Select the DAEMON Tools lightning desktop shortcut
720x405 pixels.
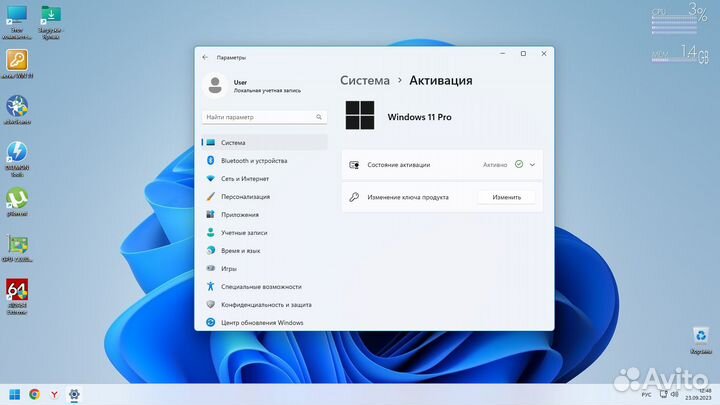click(17, 159)
